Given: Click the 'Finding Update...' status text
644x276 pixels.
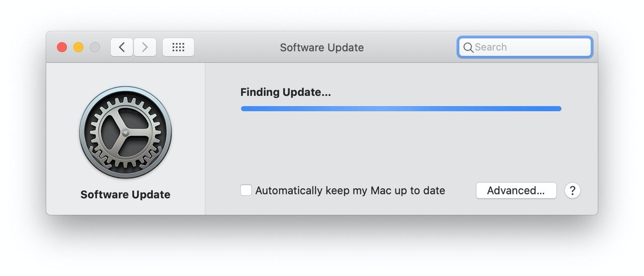Looking at the screenshot, I should pos(286,92).
